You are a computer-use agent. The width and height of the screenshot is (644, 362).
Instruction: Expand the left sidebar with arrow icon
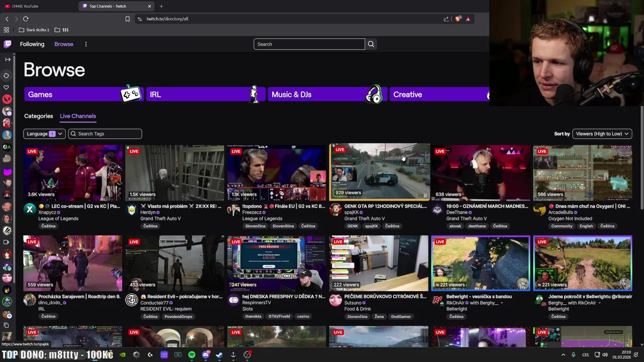point(8,59)
